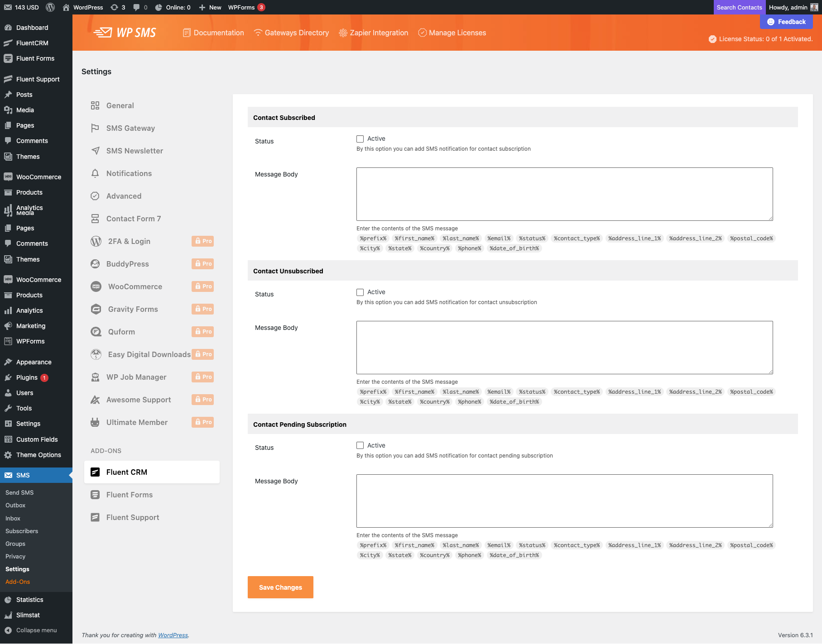Click the Fluent CRM add-on icon
The width and height of the screenshot is (822, 644).
point(95,472)
